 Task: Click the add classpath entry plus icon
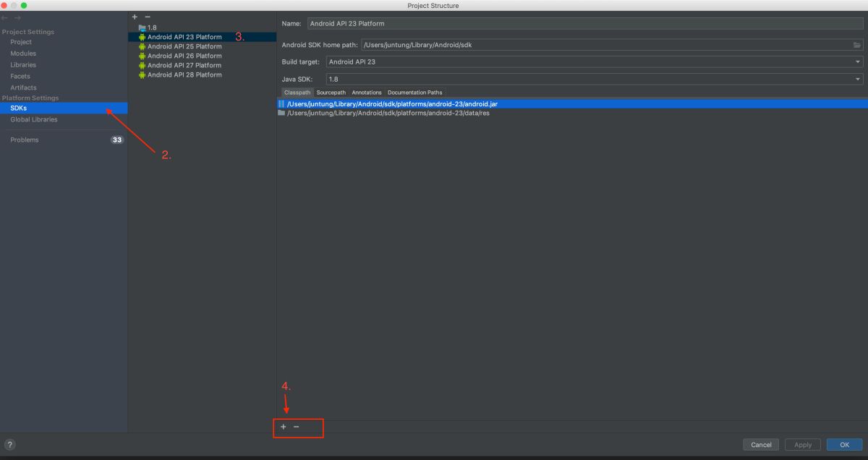point(283,427)
